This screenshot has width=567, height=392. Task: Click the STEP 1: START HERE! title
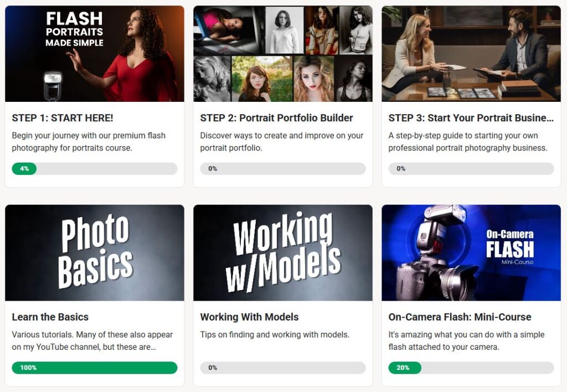tap(63, 118)
